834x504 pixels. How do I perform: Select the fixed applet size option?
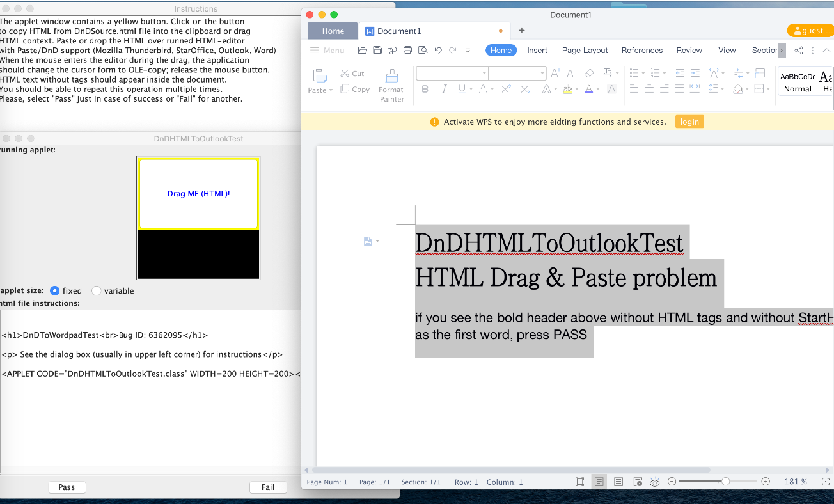point(55,290)
